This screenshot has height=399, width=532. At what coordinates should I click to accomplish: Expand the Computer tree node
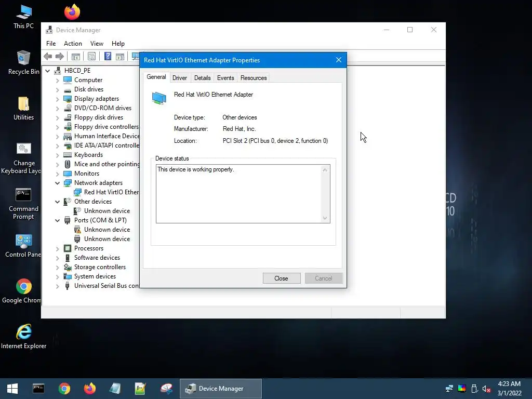pyautogui.click(x=57, y=81)
